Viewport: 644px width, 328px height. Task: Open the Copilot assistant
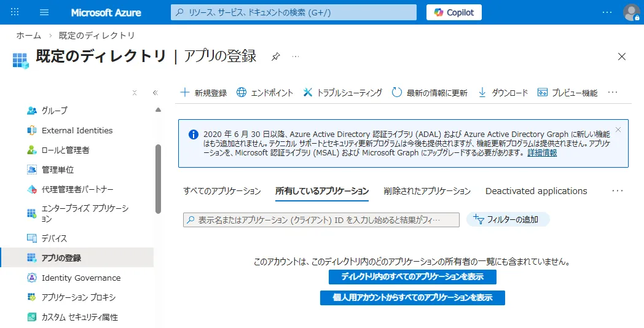[x=454, y=12]
